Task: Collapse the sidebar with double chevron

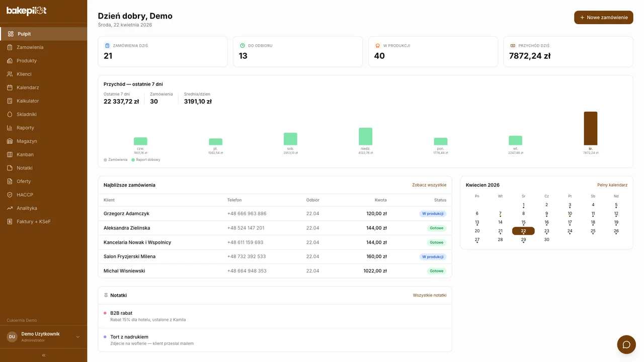Action: click(x=44, y=355)
